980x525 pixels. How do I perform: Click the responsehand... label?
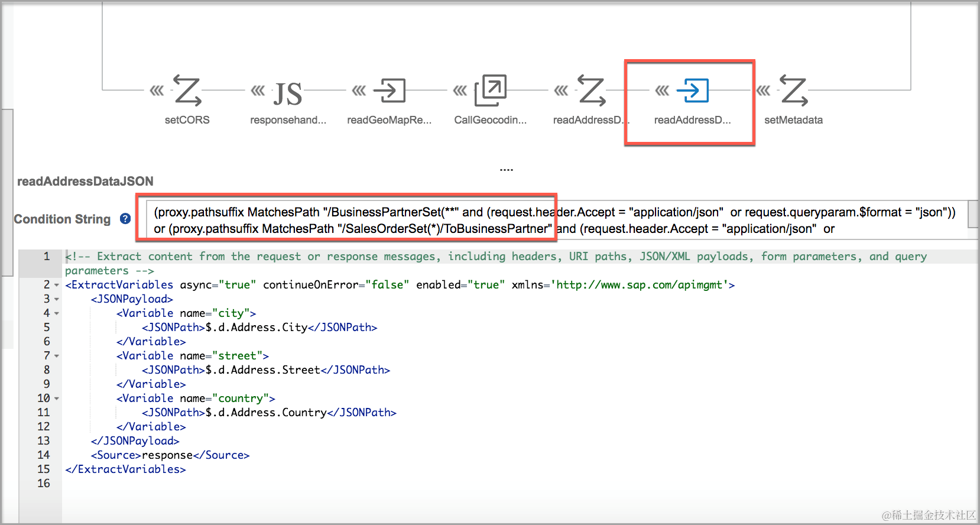[x=288, y=120]
